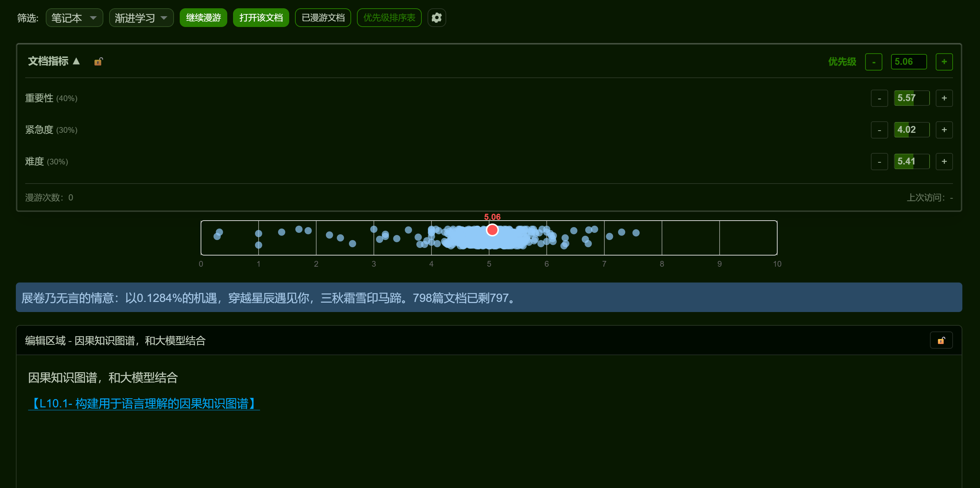The height and width of the screenshot is (488, 980).
Task: Open the 笔记本 filter dropdown
Action: 74,18
